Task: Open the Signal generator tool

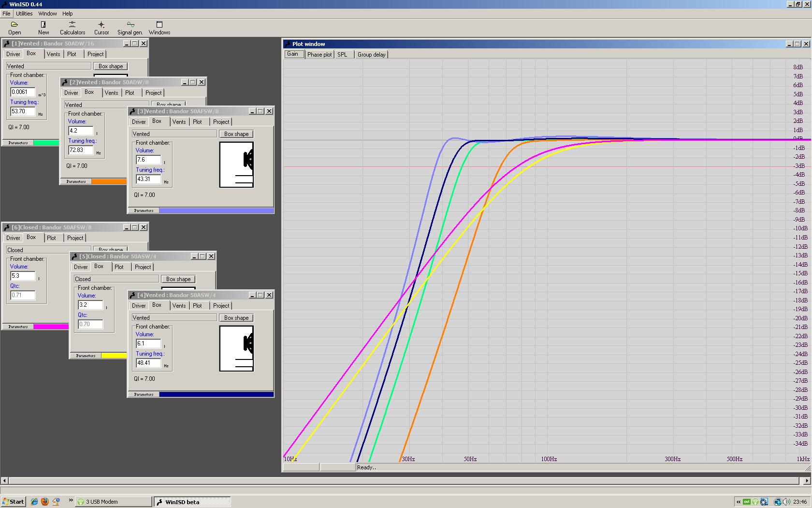Action: [x=130, y=28]
